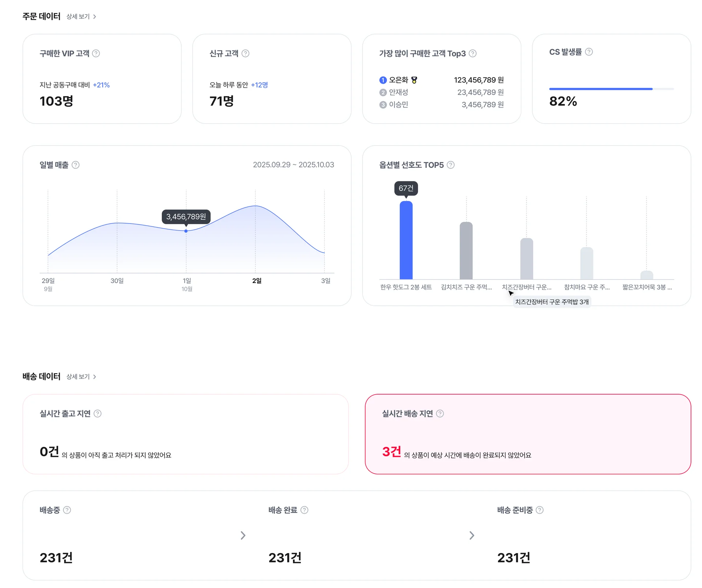Click chevron between 배송중 and 배송 완료
702x588 pixels.
pyautogui.click(x=243, y=535)
